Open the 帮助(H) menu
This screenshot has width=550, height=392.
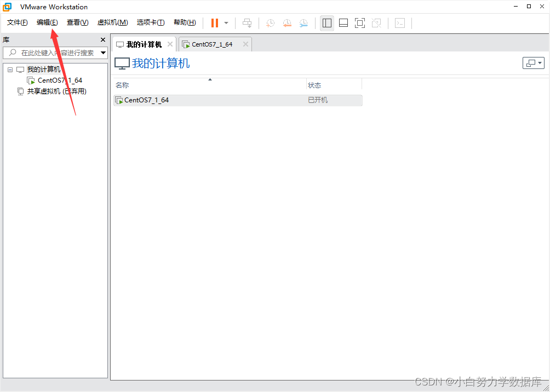185,23
